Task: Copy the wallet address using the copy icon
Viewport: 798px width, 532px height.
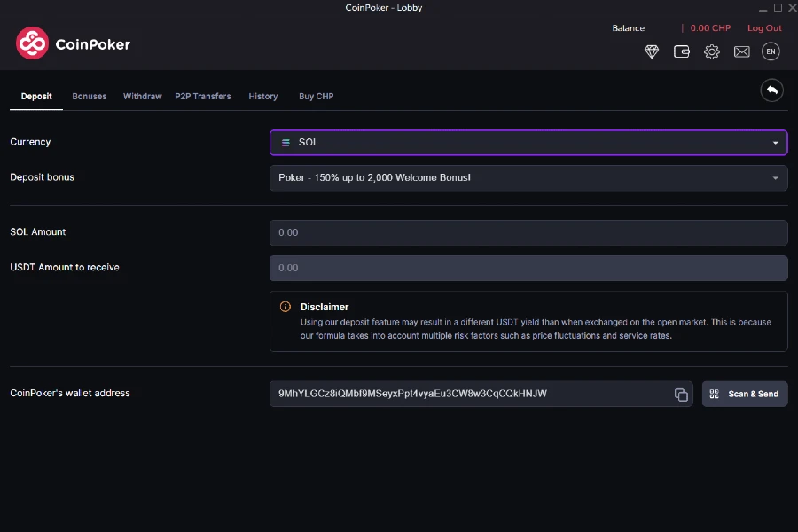Action: [681, 394]
